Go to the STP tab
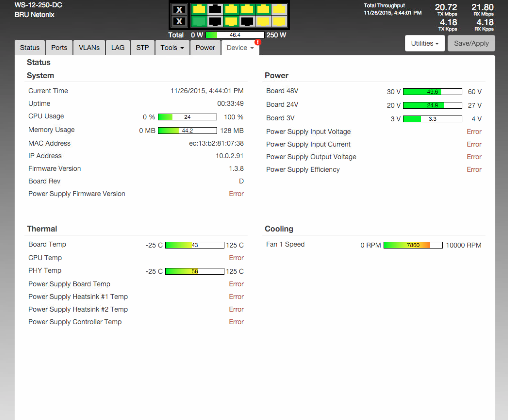The height and width of the screenshot is (420, 508). [x=142, y=48]
